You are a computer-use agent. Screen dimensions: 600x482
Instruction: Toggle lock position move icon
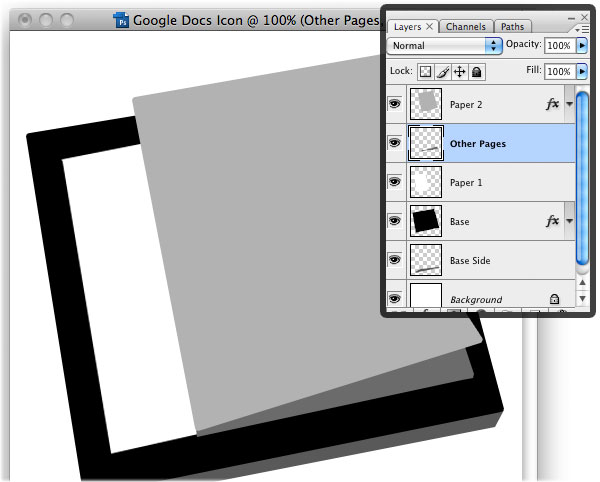pos(460,72)
